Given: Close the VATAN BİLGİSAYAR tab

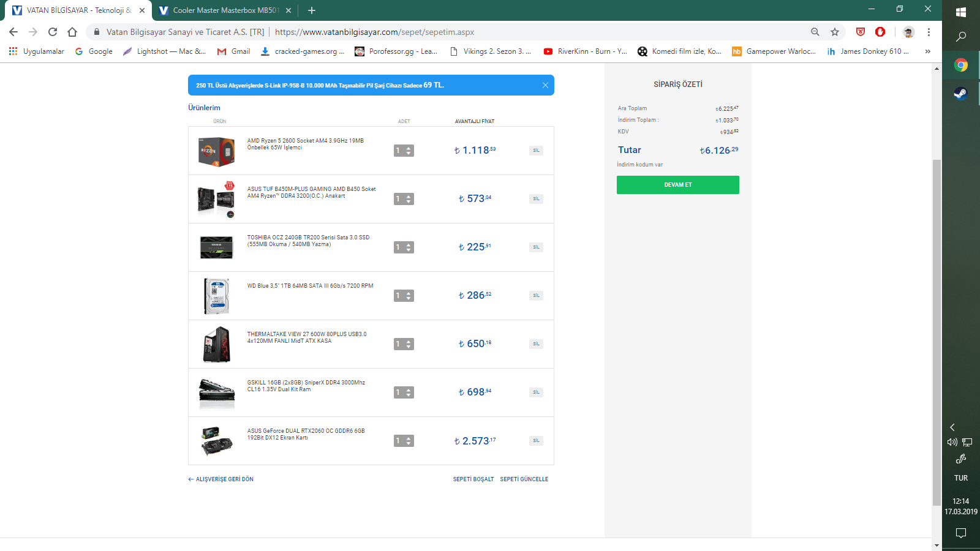Looking at the screenshot, I should point(142,10).
